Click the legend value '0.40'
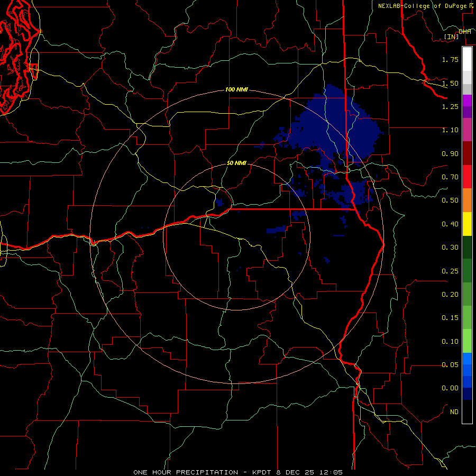This screenshot has width=476, height=476. tap(450, 224)
